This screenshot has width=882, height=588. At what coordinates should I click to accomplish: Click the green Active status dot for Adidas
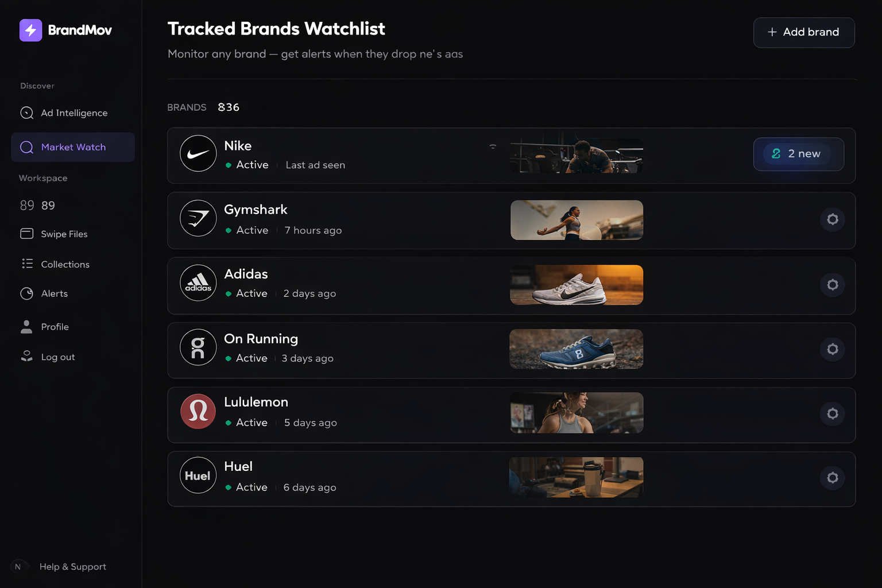229,293
